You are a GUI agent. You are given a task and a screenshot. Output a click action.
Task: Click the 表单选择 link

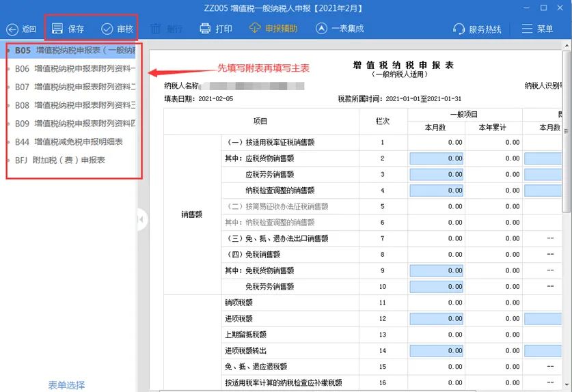(x=66, y=385)
